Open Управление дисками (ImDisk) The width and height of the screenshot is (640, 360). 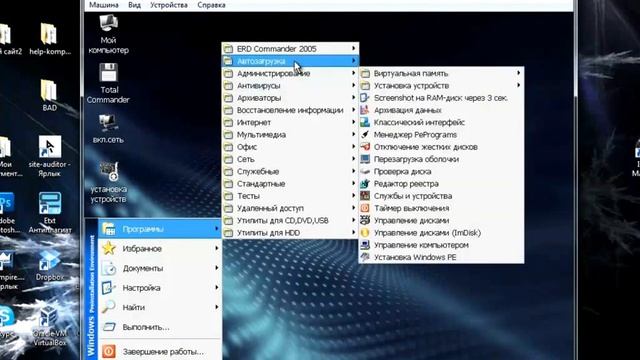(441, 233)
